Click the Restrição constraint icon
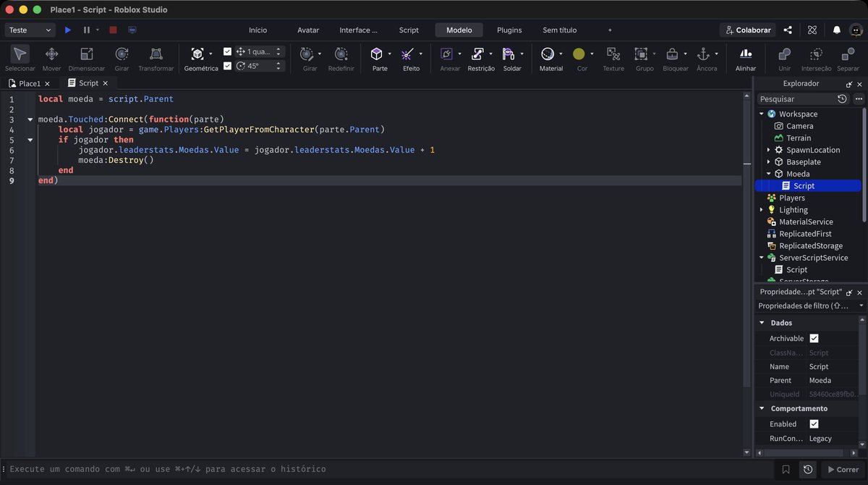Screen dimensions: 868x485 tap(477, 54)
